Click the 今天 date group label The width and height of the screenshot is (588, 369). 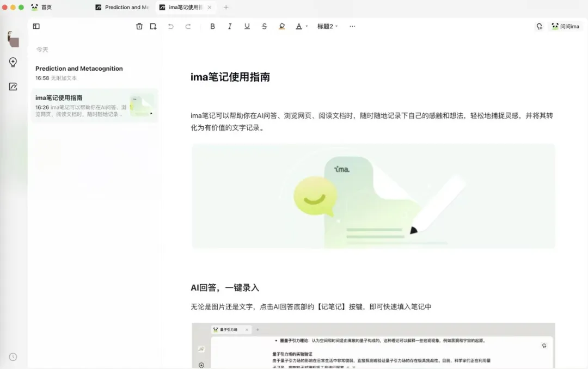[42, 50]
